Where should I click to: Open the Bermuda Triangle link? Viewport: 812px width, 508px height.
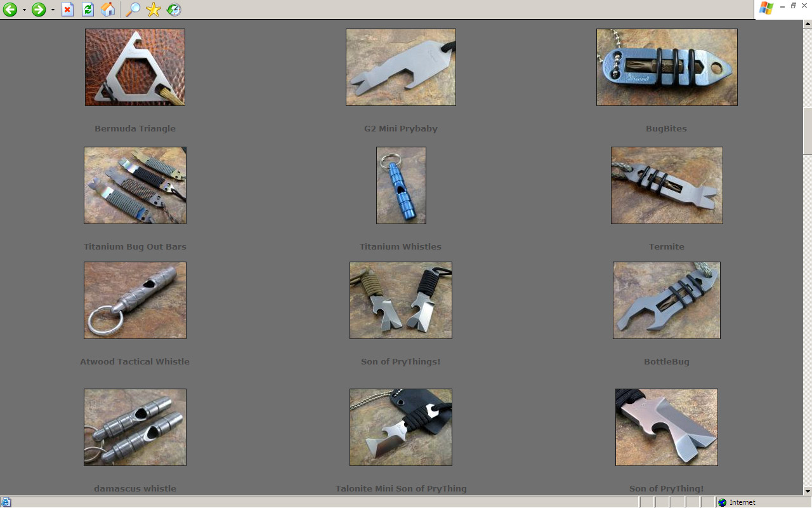[135, 129]
